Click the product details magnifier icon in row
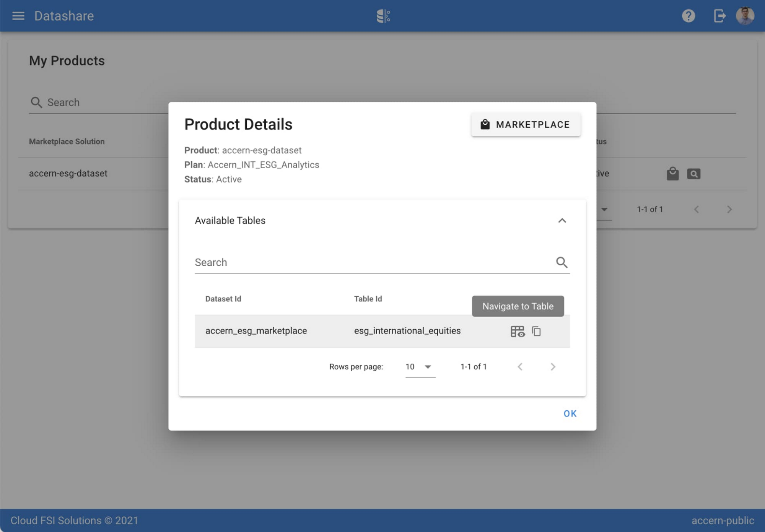This screenshot has width=765, height=532. pos(693,174)
